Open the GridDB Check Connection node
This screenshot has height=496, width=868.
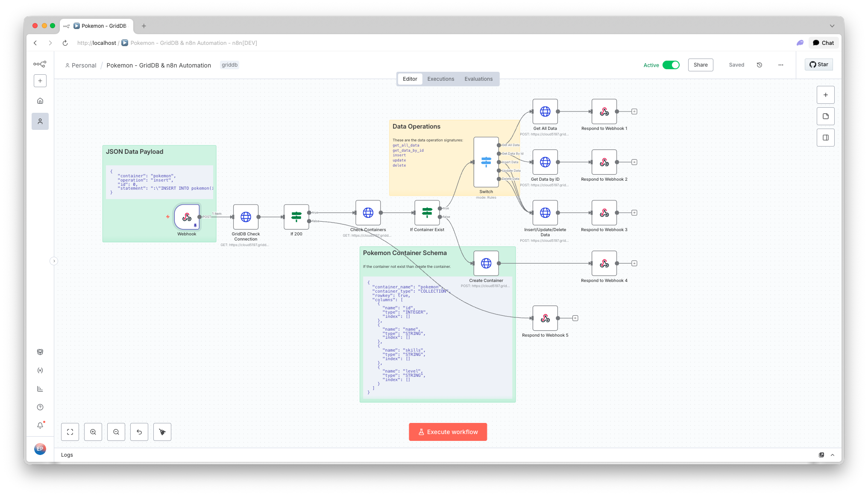[246, 217]
